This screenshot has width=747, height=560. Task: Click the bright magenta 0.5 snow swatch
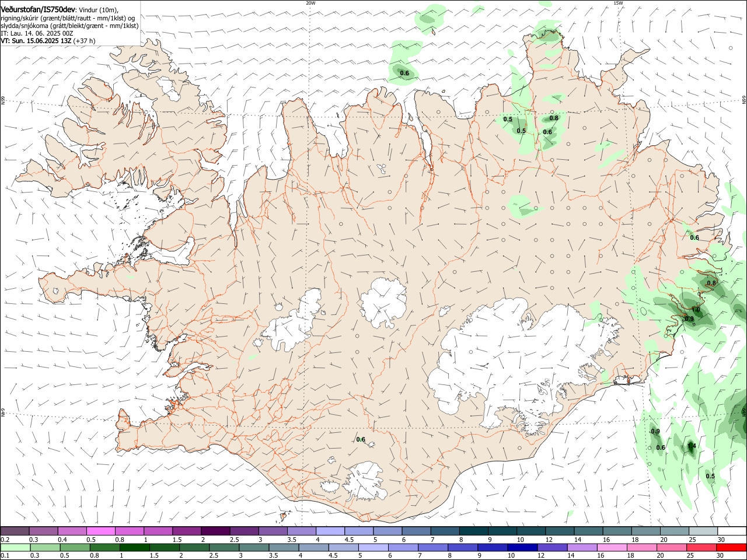(101, 531)
